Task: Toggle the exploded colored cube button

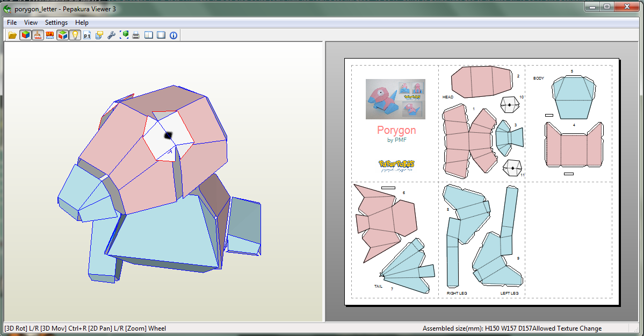Action: [62, 35]
